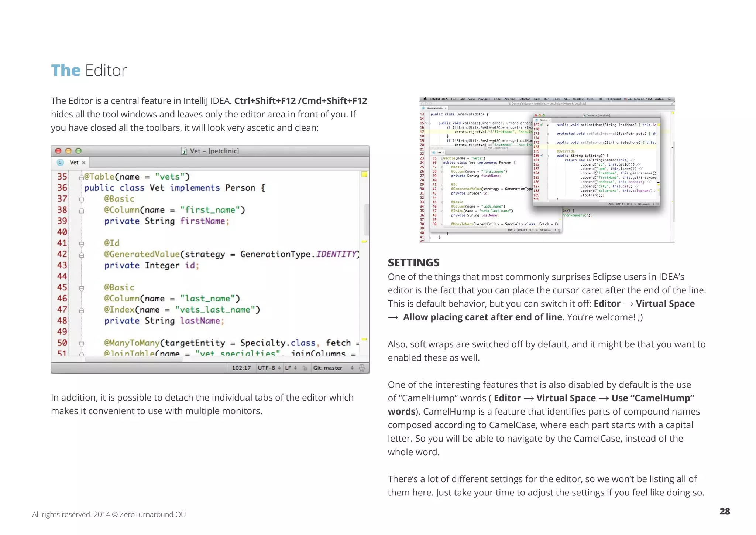Click the class icon on the large Vet tab
Viewport: 756px width, 535px height.
tap(60, 163)
